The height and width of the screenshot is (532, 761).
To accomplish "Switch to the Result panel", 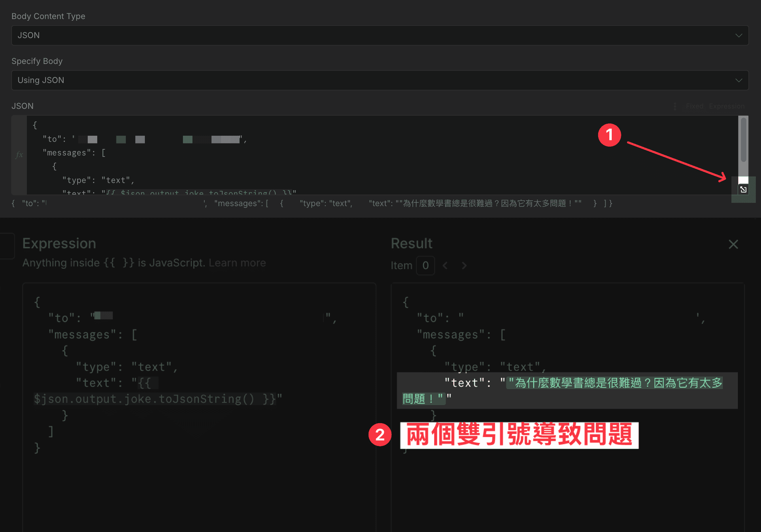I will click(x=411, y=244).
